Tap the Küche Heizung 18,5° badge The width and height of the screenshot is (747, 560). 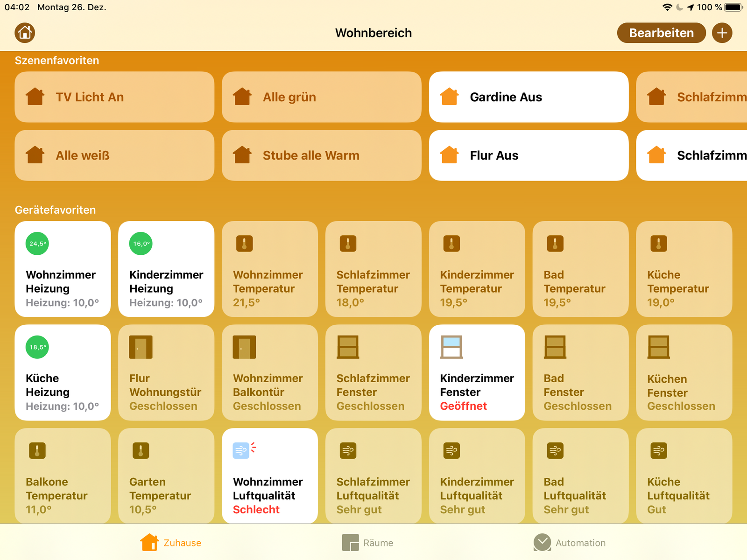[37, 347]
